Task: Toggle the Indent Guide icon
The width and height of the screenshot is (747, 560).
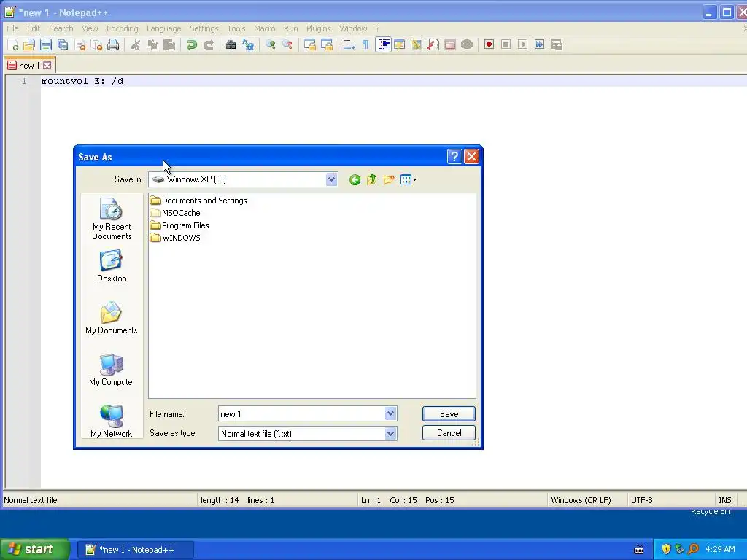Action: click(x=383, y=44)
